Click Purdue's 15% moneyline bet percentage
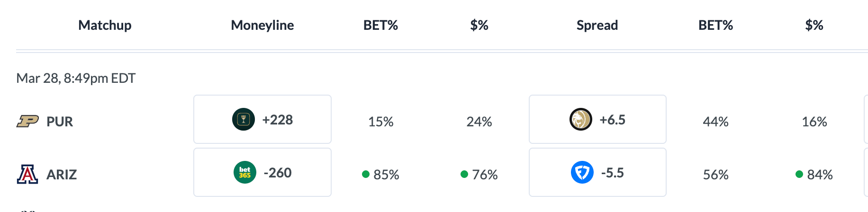This screenshot has height=212, width=868. pyautogui.click(x=381, y=122)
